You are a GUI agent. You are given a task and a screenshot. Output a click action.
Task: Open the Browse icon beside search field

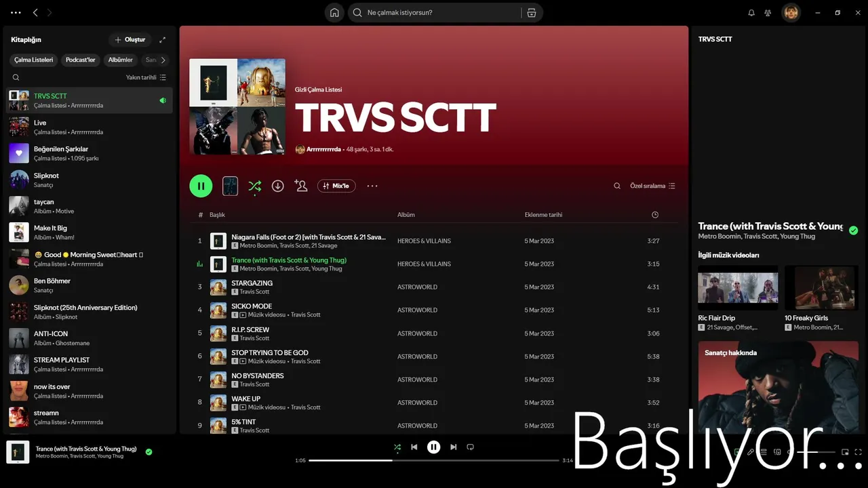pos(532,12)
